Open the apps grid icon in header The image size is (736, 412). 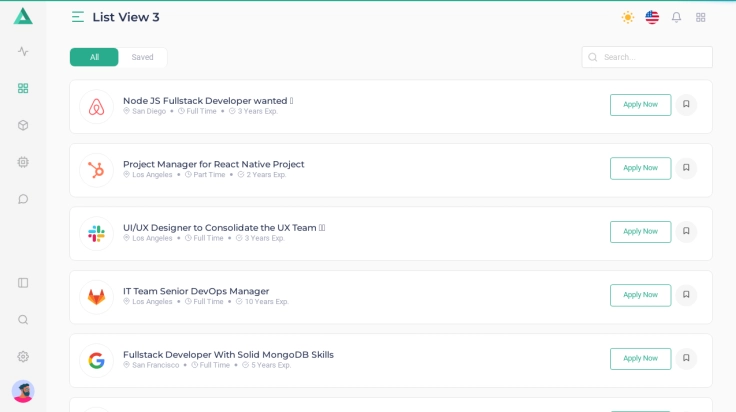700,17
